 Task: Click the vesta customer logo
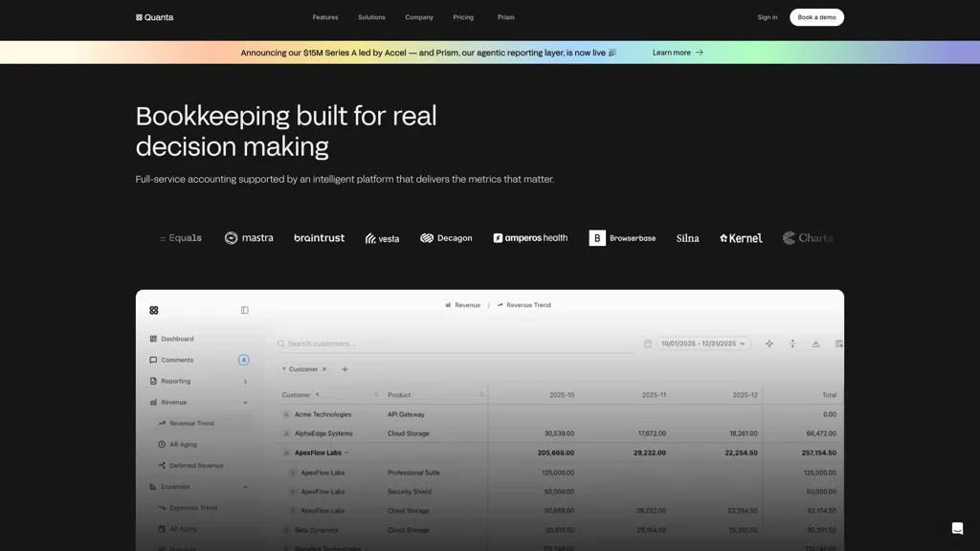382,238
